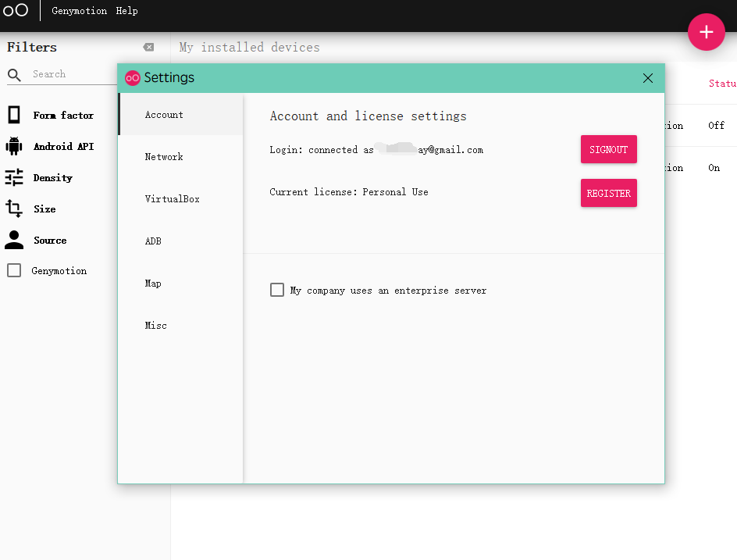Go to the ADB settings tab
737x560 pixels.
180,241
